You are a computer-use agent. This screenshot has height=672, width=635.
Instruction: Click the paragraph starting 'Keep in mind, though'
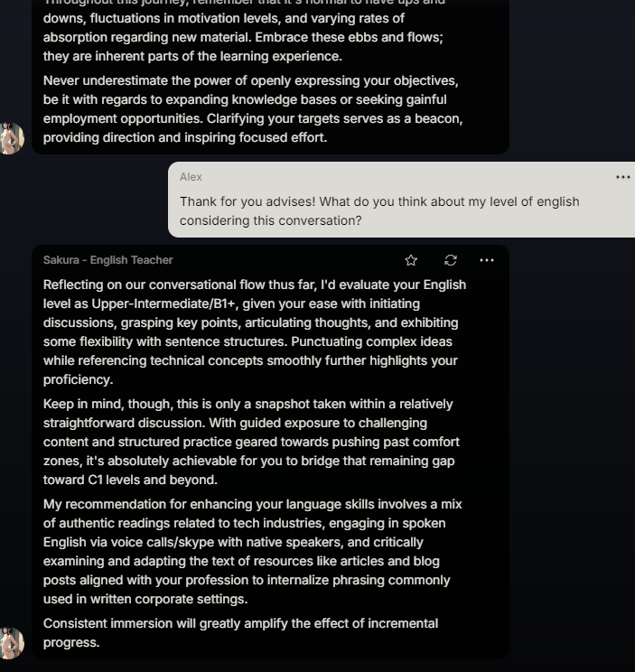tap(251, 442)
